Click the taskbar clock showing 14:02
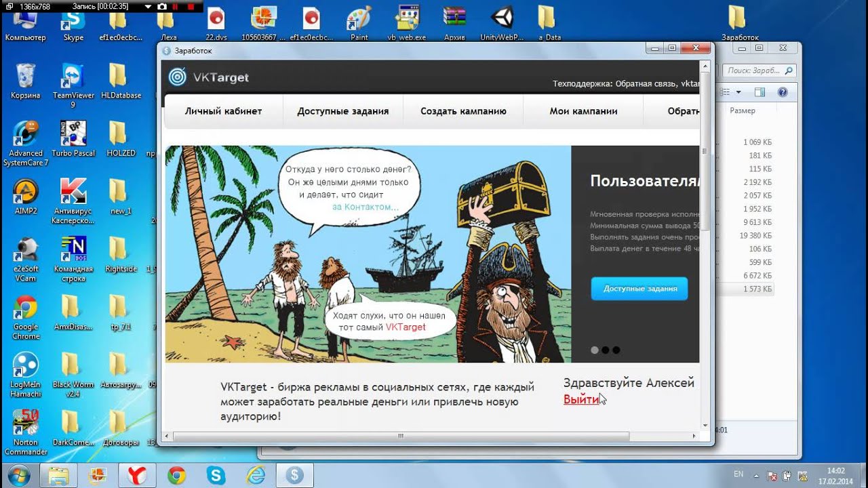This screenshot has height=488, width=868. pos(836,475)
